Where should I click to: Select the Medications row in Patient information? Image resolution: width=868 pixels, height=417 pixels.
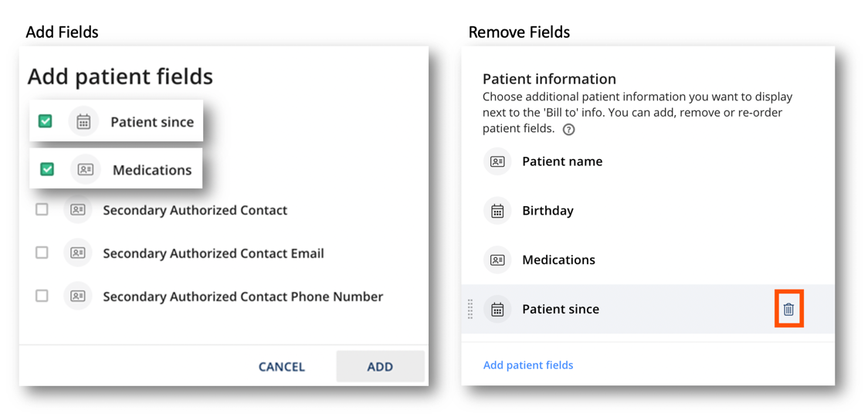(x=648, y=259)
